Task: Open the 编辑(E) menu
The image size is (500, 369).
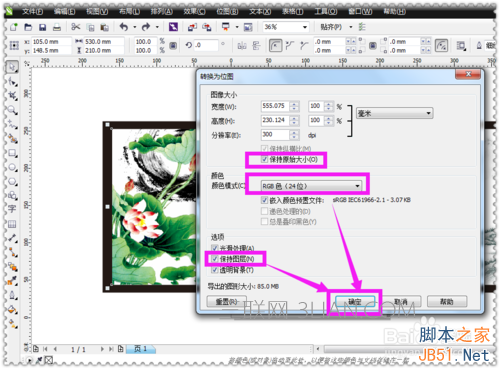Action: tap(65, 12)
